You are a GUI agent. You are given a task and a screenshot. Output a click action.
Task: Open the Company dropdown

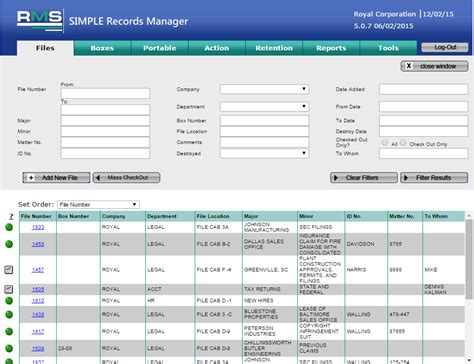tap(264, 89)
